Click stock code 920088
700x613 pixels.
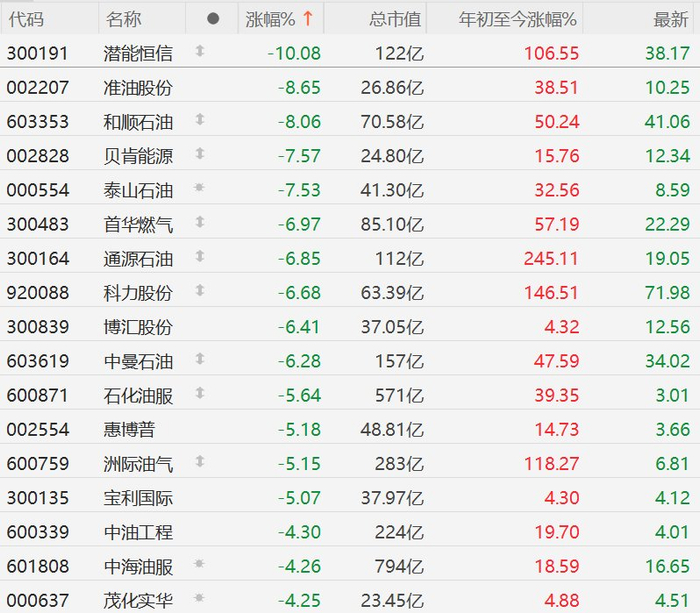point(38,293)
